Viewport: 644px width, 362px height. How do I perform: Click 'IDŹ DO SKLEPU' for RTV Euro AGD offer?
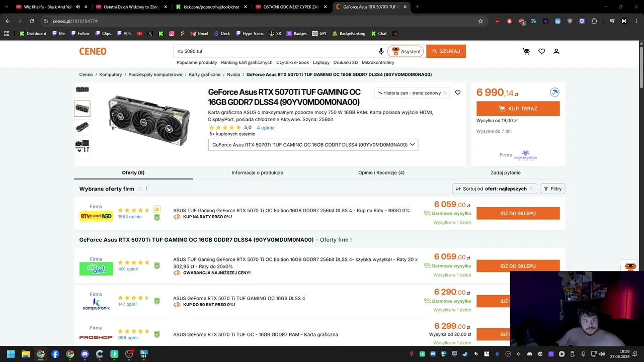(518, 213)
